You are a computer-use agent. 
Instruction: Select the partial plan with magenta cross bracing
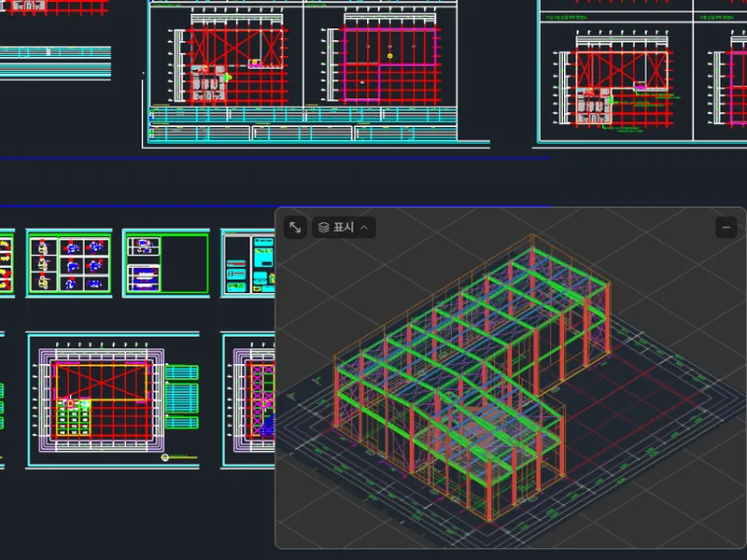tap(248, 400)
